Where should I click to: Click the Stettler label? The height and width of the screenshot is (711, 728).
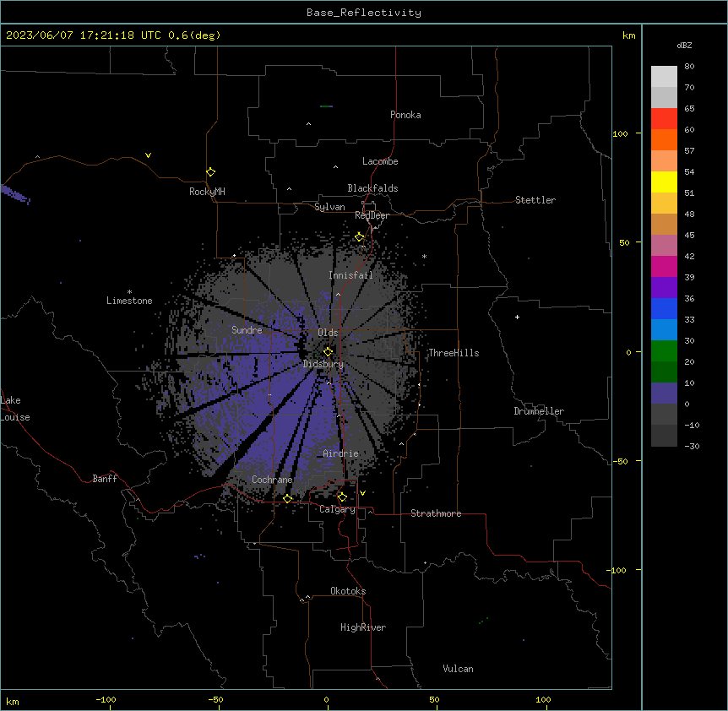tap(535, 200)
